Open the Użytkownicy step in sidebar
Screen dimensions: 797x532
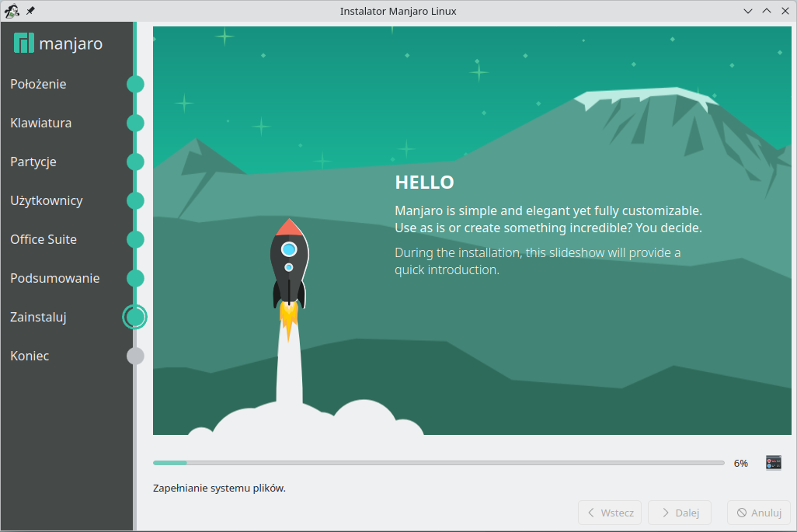(x=47, y=200)
